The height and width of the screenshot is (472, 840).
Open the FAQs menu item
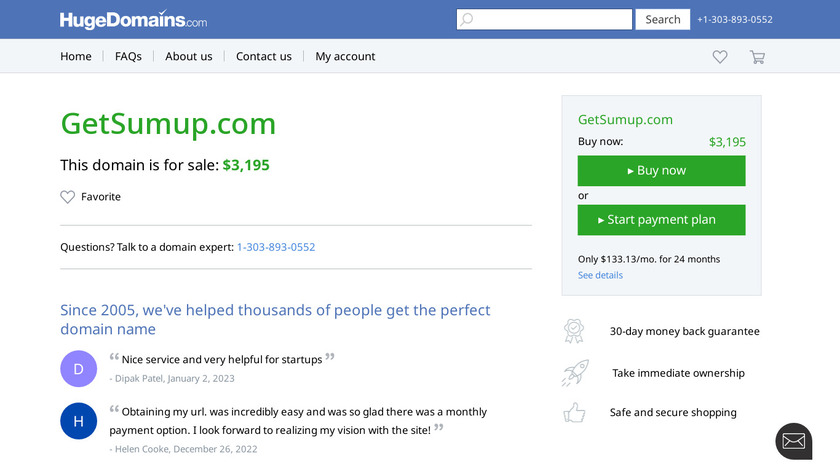click(128, 57)
